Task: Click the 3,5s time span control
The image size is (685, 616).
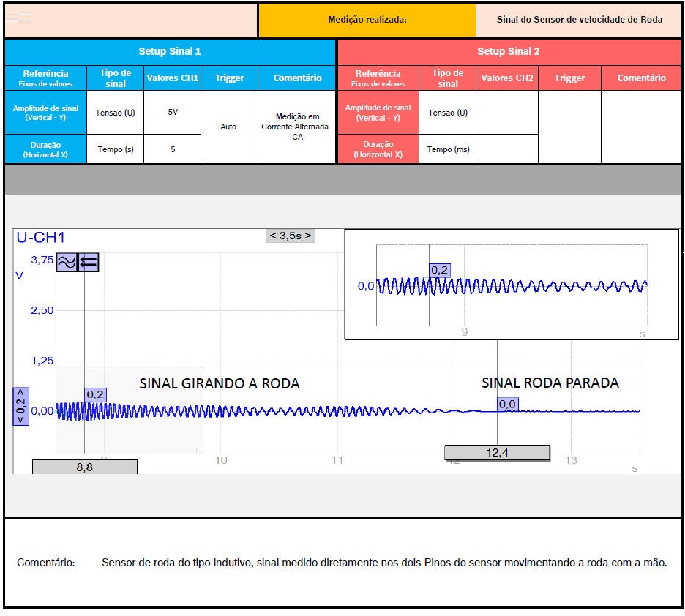Action: pyautogui.click(x=291, y=236)
